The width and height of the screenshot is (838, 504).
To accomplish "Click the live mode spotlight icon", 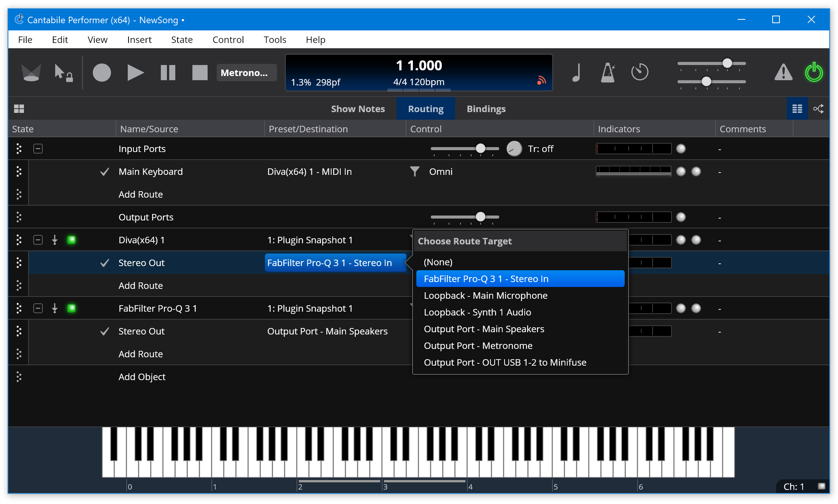I will tap(31, 73).
